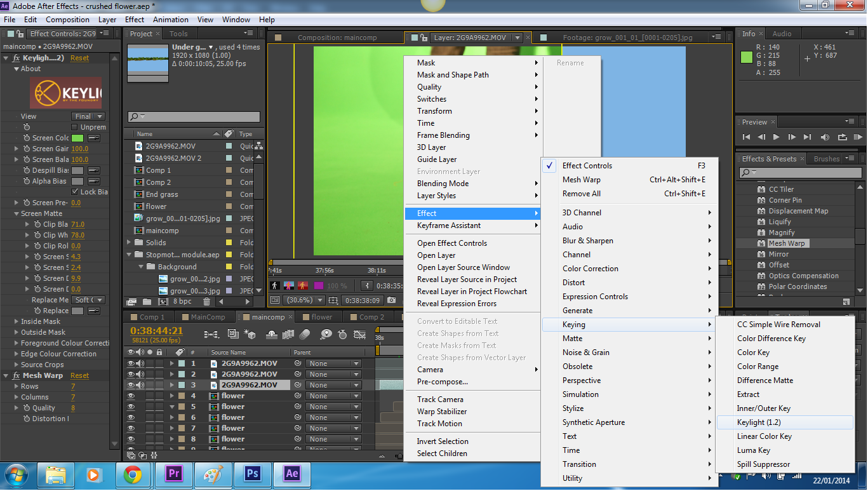Viewport: 868px width, 491px height.
Task: Hide layer 4 flower using its eye icon
Action: pos(131,396)
